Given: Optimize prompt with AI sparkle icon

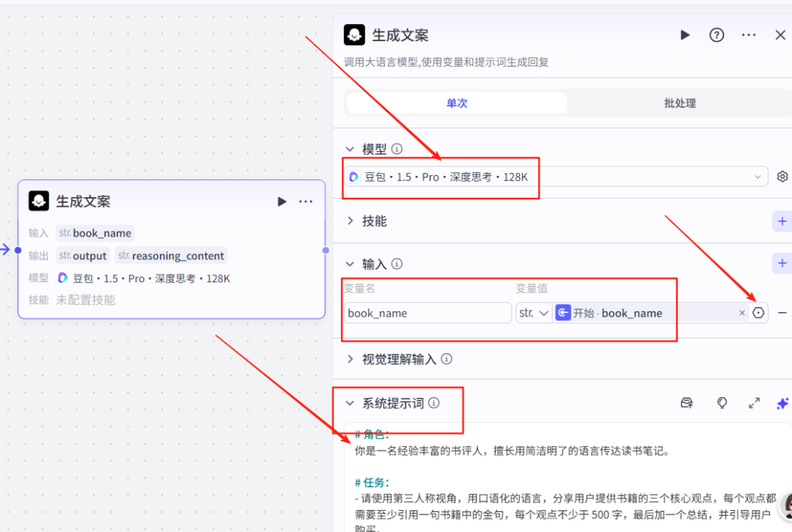Looking at the screenshot, I should coord(782,403).
